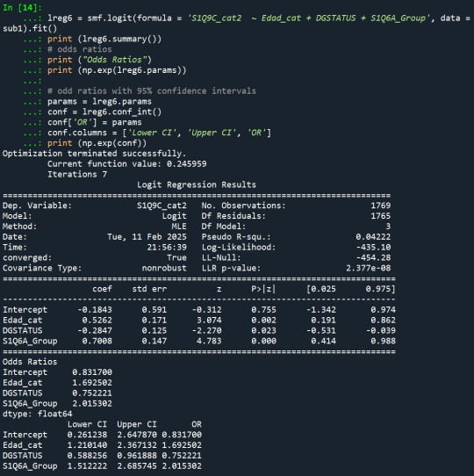Click the 'Upper CI' column header
Viewport: 474px width, 476px height.
(137, 424)
